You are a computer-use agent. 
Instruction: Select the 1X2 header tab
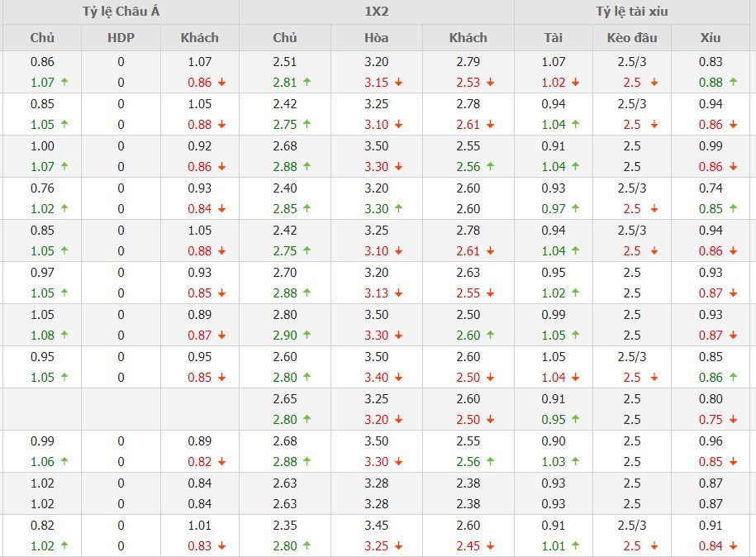376,12
